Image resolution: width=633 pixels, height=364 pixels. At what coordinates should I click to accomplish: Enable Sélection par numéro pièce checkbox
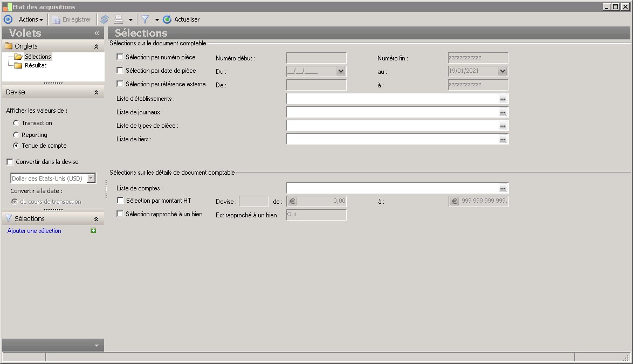120,57
